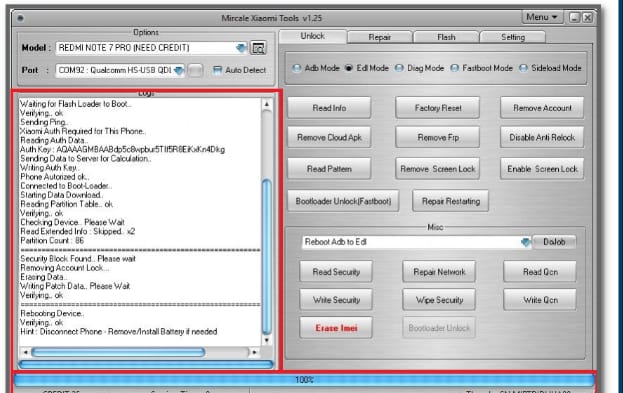Click 'Security Block Found.. Please wait' line
Screen dimensions: 623x393
[x=78, y=259]
